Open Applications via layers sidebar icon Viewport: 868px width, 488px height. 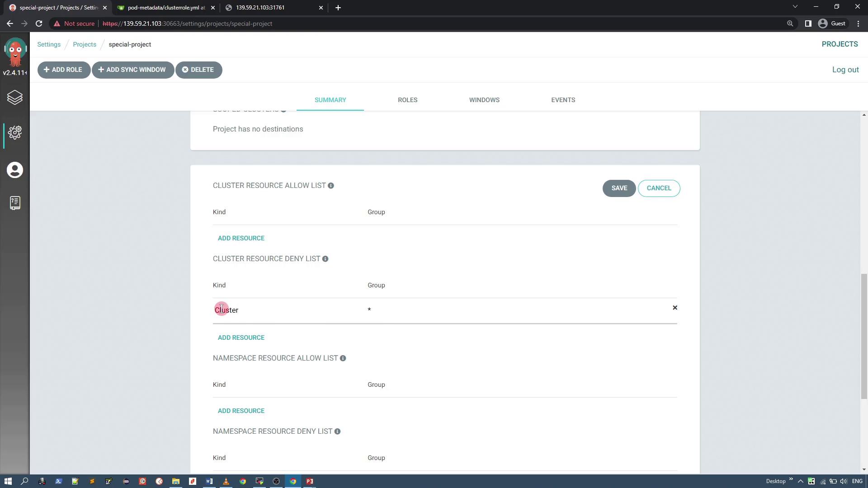tap(15, 98)
